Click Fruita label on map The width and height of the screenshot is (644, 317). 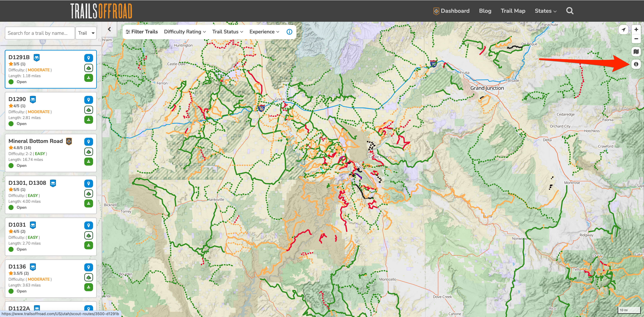click(464, 73)
